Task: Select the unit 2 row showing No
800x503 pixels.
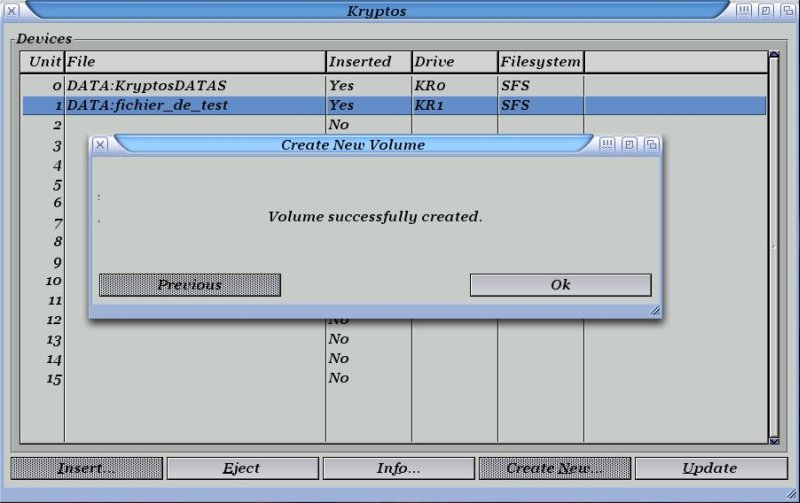Action: pos(394,125)
